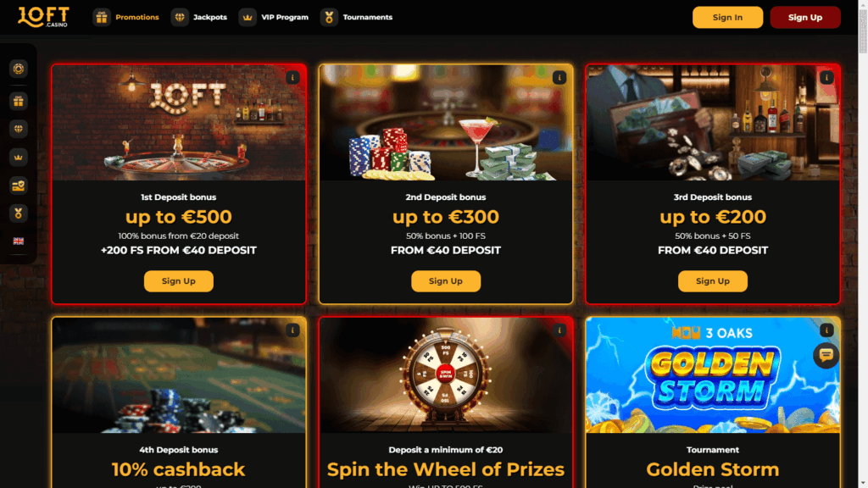
Task: Select the jackpots diamond icon in sidebar
Action: [19, 129]
